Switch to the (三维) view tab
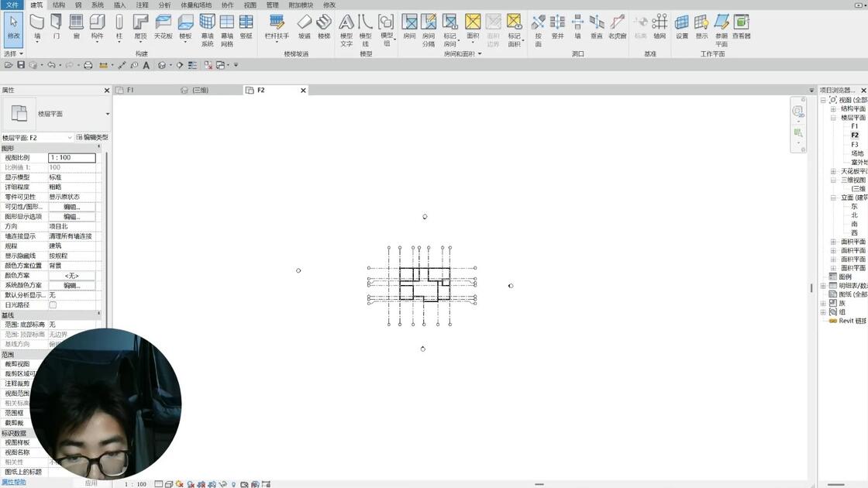This screenshot has height=488, width=868. click(x=200, y=90)
